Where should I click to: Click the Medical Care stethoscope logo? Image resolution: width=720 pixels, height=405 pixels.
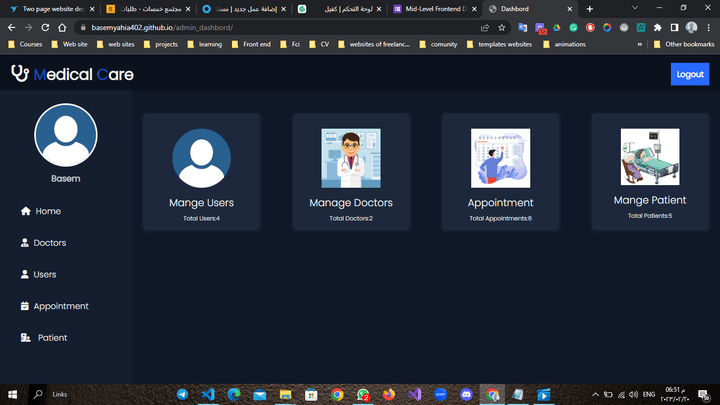(x=20, y=73)
